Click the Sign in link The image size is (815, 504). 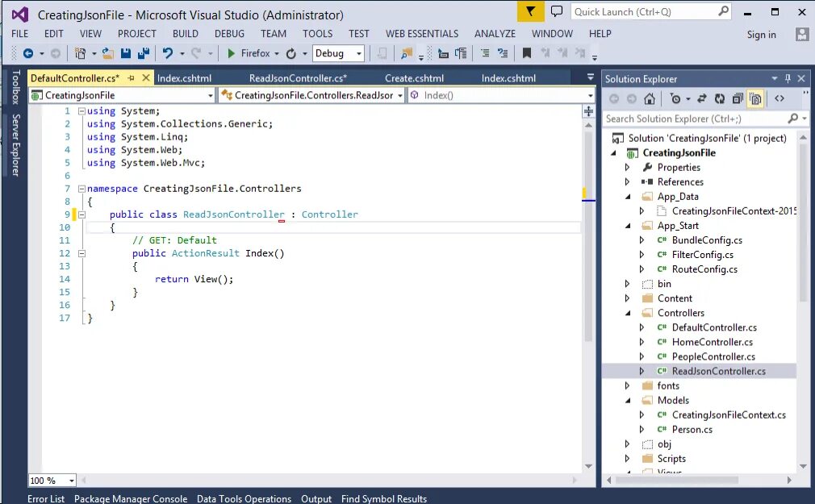point(761,35)
